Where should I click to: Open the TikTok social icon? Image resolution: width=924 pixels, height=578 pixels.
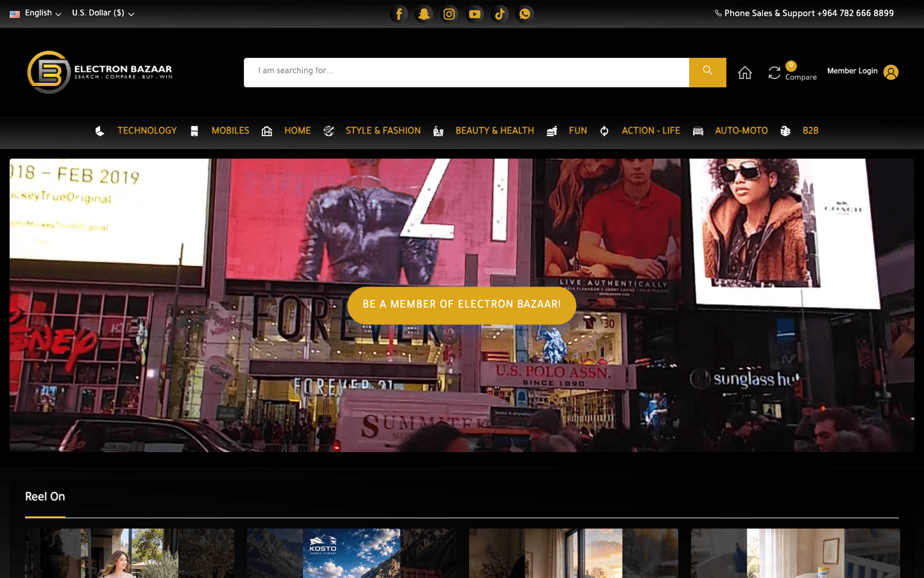(x=500, y=13)
